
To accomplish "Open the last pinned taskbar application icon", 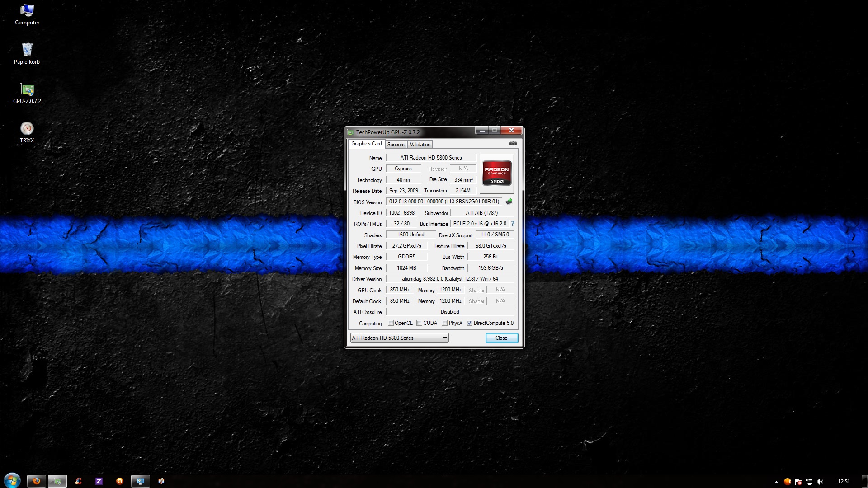I will pyautogui.click(x=161, y=481).
